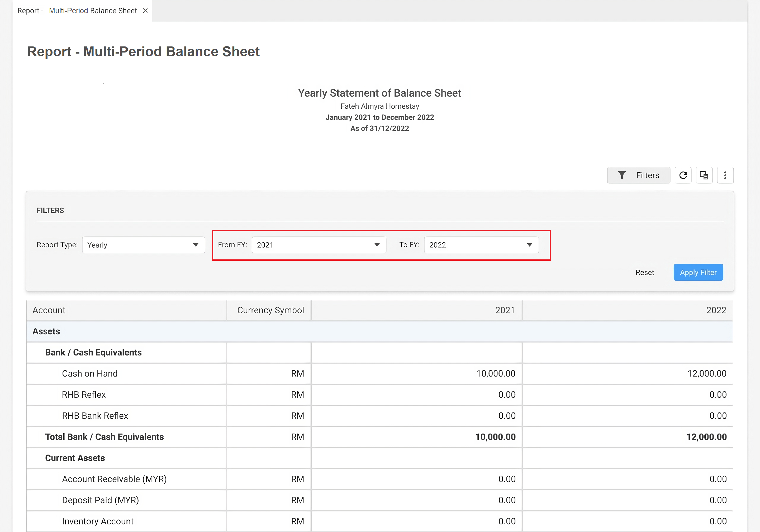Open the To FY dropdown
The height and width of the screenshot is (532, 760).
click(x=481, y=245)
